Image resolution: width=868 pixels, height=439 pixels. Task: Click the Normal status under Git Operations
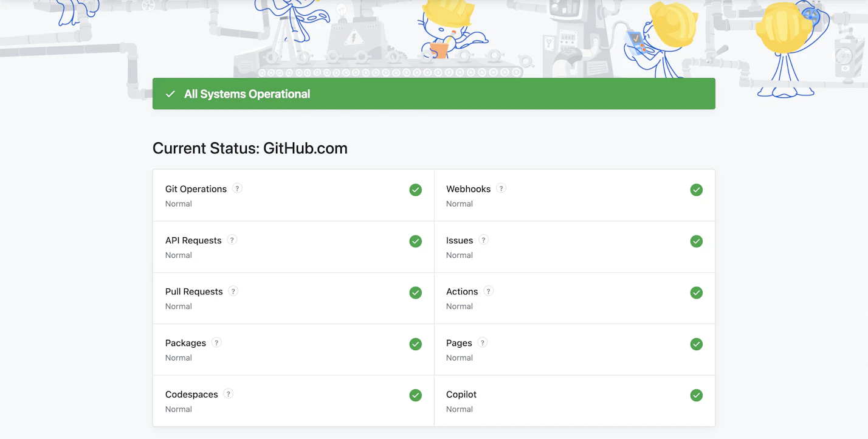179,204
